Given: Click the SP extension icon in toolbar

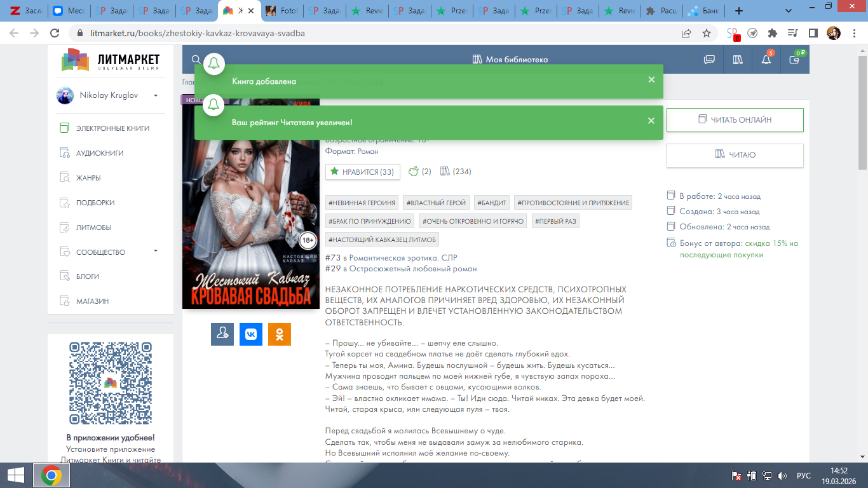Looking at the screenshot, I should [733, 34].
